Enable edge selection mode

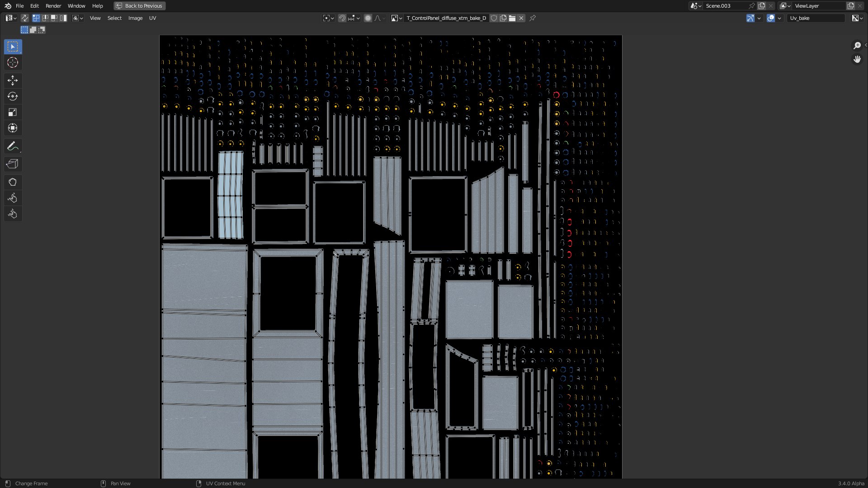tap(45, 18)
